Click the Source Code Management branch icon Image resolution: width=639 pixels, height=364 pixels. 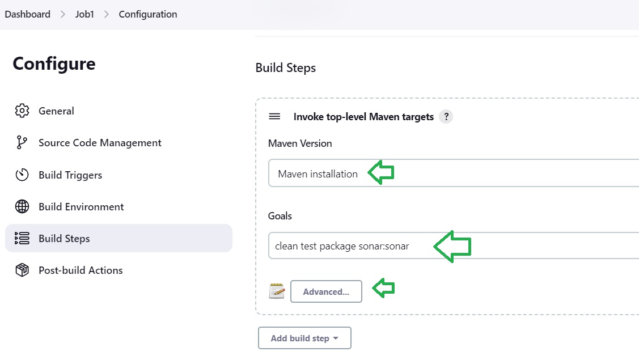pyautogui.click(x=22, y=143)
